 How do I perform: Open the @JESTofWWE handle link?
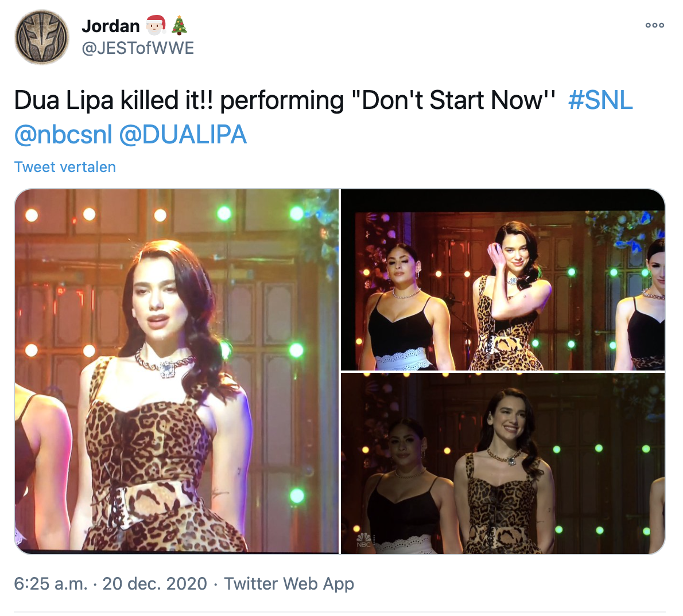[x=138, y=48]
